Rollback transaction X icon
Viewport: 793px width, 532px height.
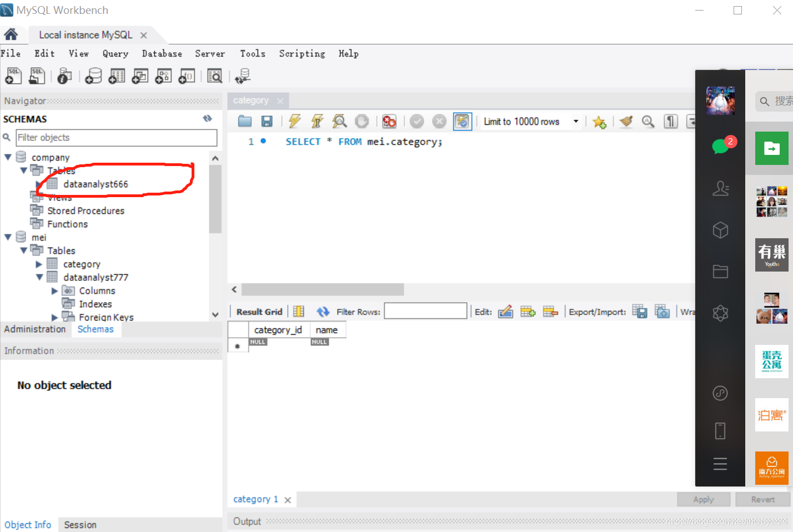coord(439,121)
